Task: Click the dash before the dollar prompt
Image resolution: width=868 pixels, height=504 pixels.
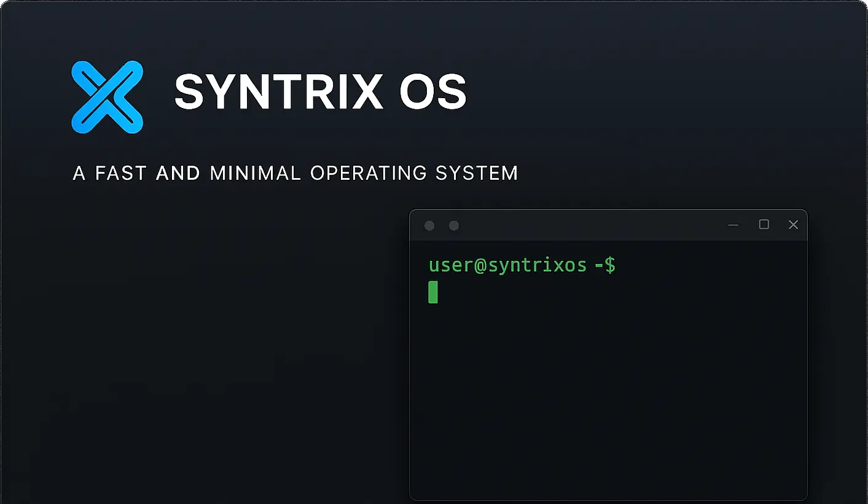Action: pyautogui.click(x=598, y=266)
